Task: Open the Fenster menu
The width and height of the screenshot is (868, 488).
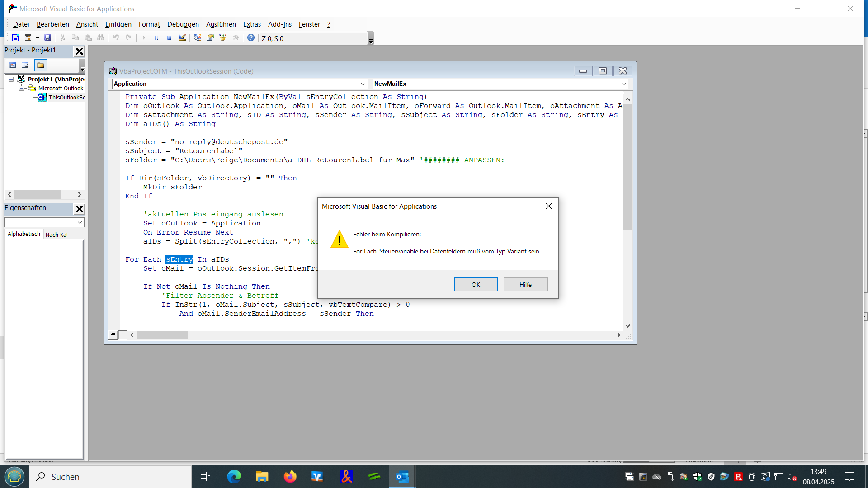Action: (x=309, y=24)
